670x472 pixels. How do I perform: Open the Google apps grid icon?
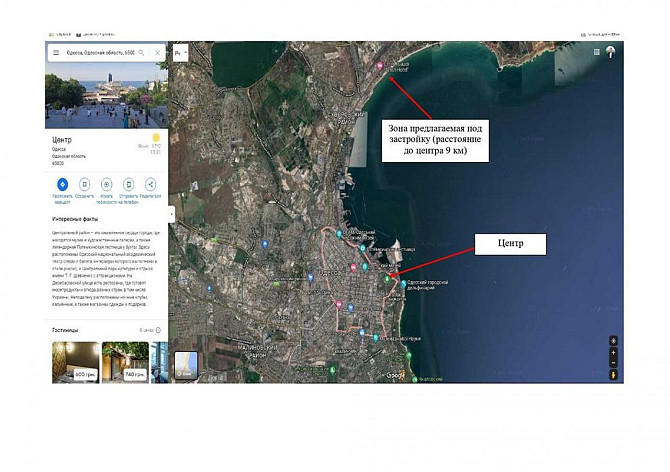click(597, 52)
